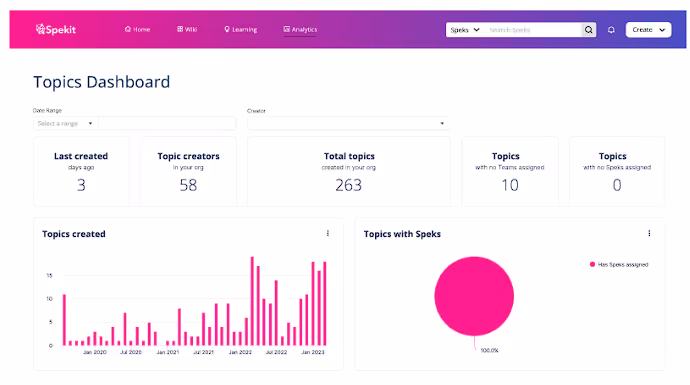Click the 'Topics created' chart title

(74, 234)
